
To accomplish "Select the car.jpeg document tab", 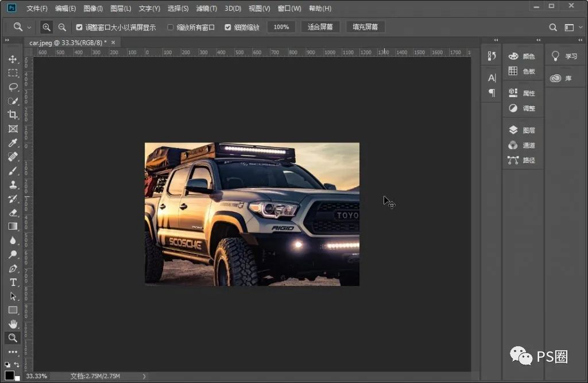I will pyautogui.click(x=68, y=42).
